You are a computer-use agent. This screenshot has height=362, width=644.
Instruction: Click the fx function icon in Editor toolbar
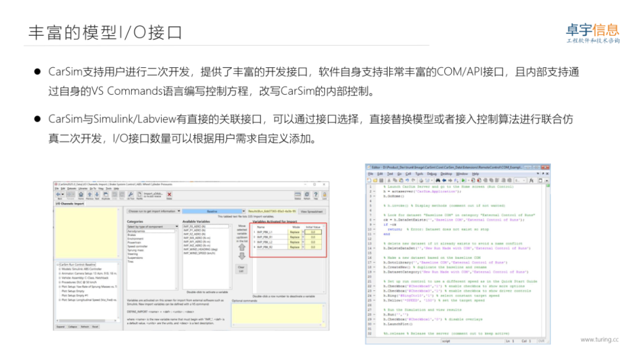tap(531, 180)
